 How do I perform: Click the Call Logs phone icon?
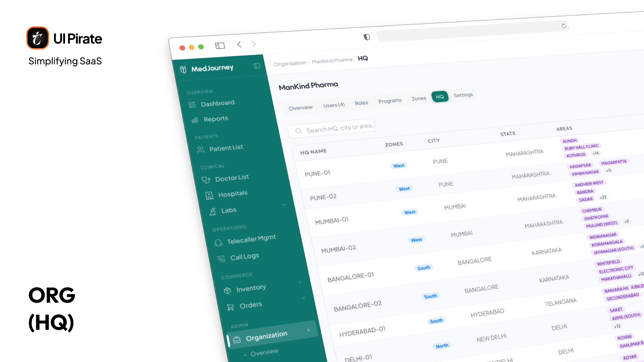(x=221, y=258)
